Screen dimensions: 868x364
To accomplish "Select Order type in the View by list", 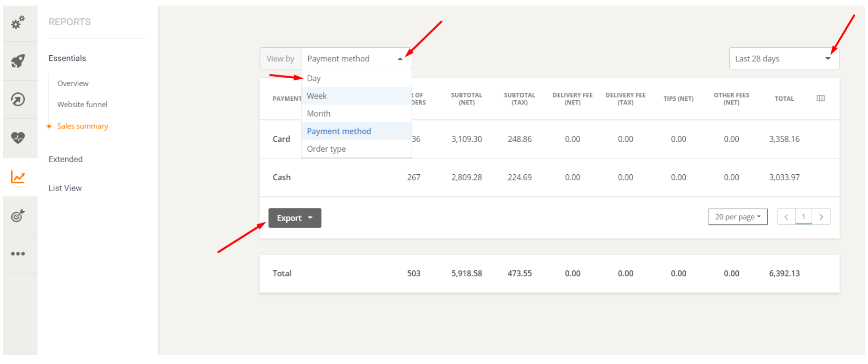I will [326, 149].
